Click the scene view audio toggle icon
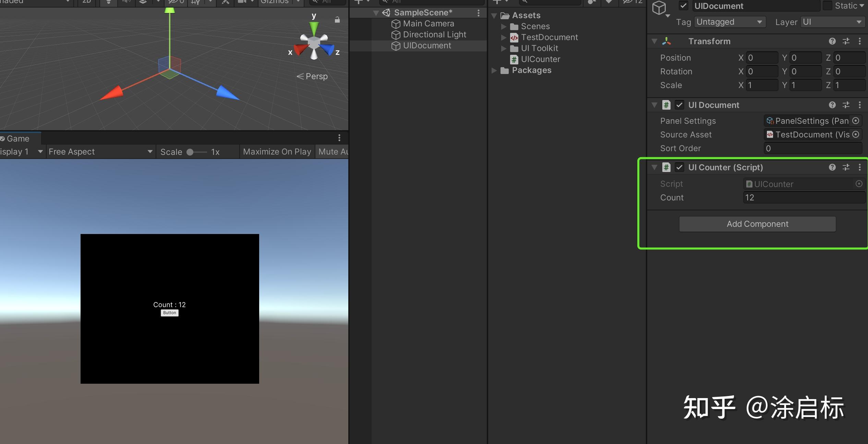The width and height of the screenshot is (868, 444). [126, 2]
